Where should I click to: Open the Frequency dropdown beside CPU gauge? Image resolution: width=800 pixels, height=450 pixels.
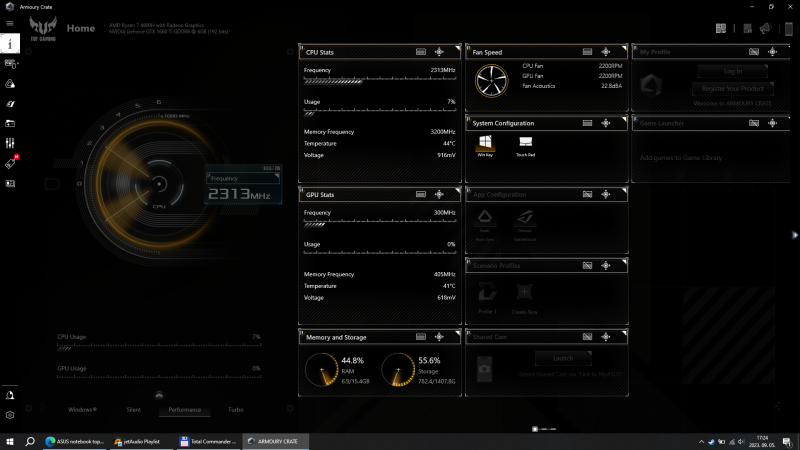click(243, 178)
